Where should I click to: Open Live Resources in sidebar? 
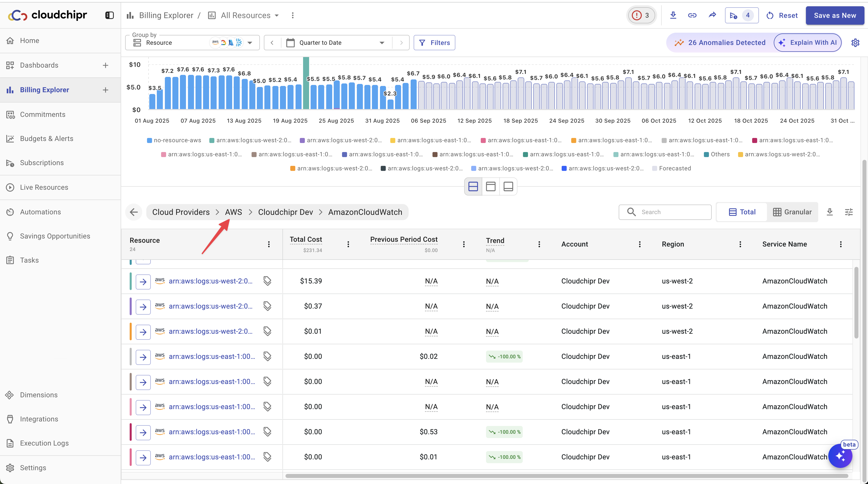[60, 187]
